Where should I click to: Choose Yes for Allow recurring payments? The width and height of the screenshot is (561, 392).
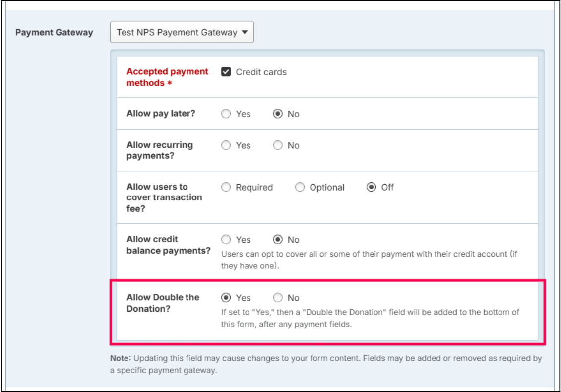click(226, 145)
